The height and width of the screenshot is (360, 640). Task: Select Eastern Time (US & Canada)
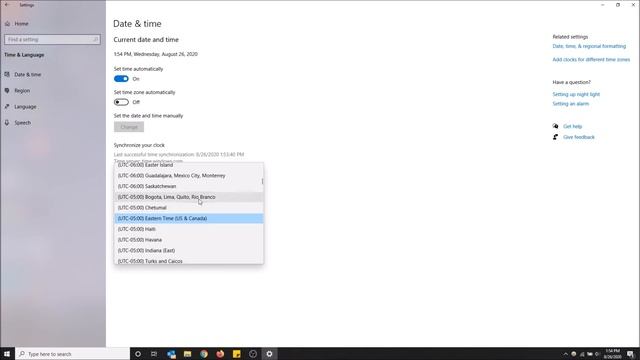click(x=189, y=218)
